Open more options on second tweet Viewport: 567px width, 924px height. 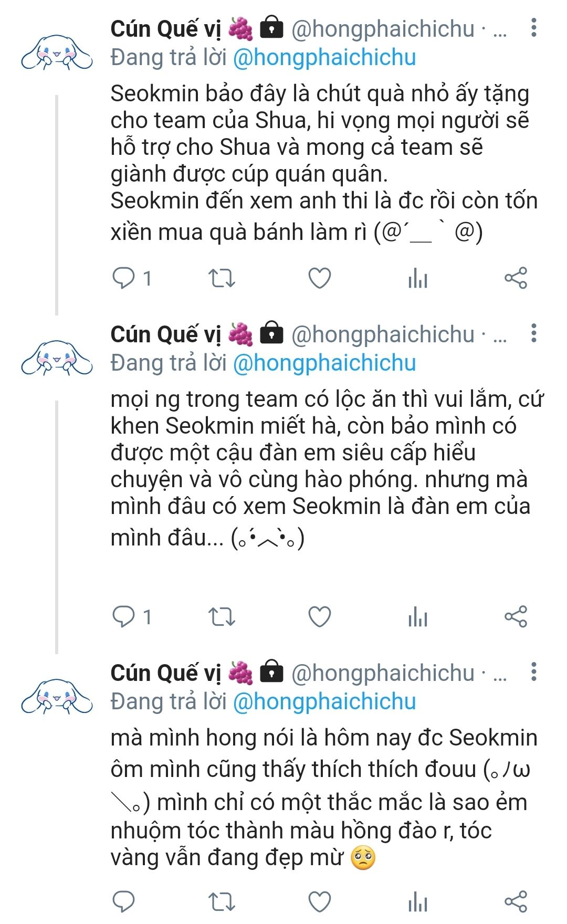tap(533, 333)
